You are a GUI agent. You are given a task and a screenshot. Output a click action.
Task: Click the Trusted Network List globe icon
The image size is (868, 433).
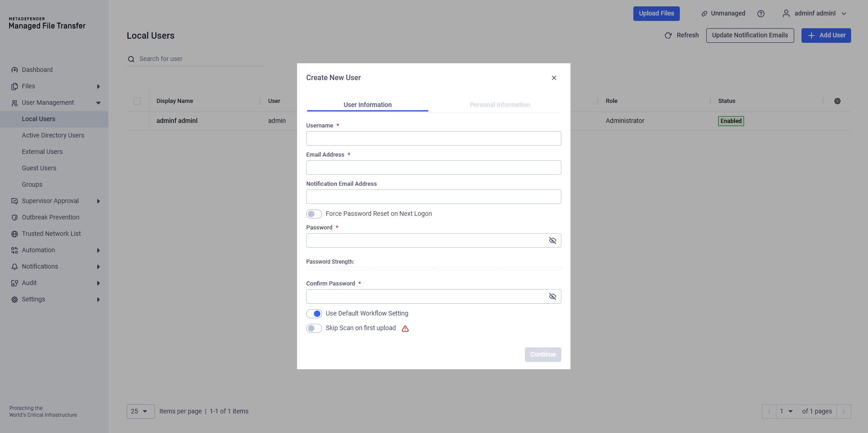pyautogui.click(x=15, y=234)
